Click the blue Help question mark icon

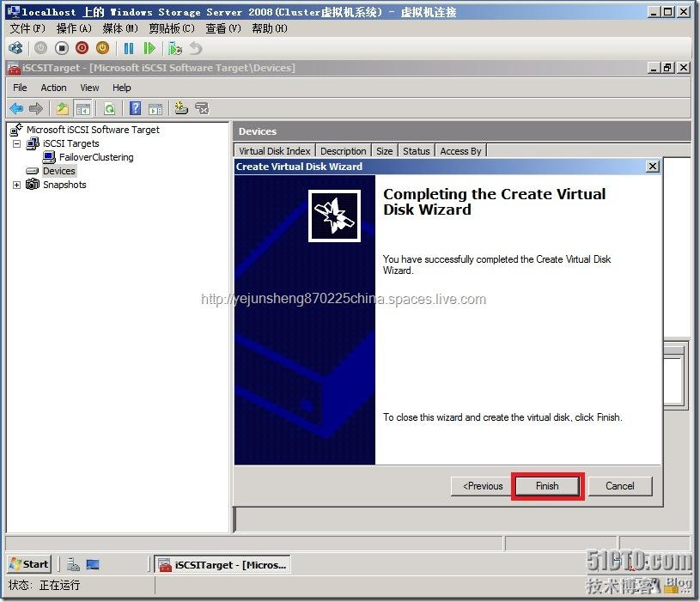click(135, 108)
